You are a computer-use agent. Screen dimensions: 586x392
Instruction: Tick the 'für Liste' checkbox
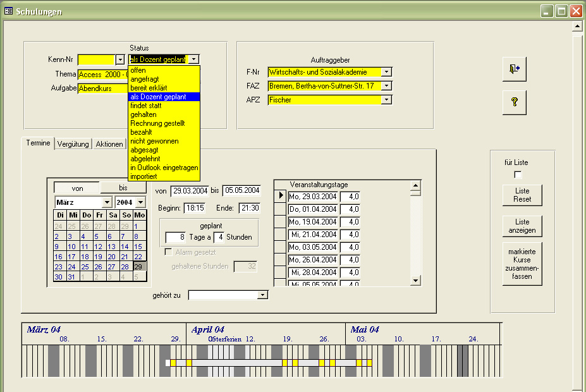(x=518, y=175)
